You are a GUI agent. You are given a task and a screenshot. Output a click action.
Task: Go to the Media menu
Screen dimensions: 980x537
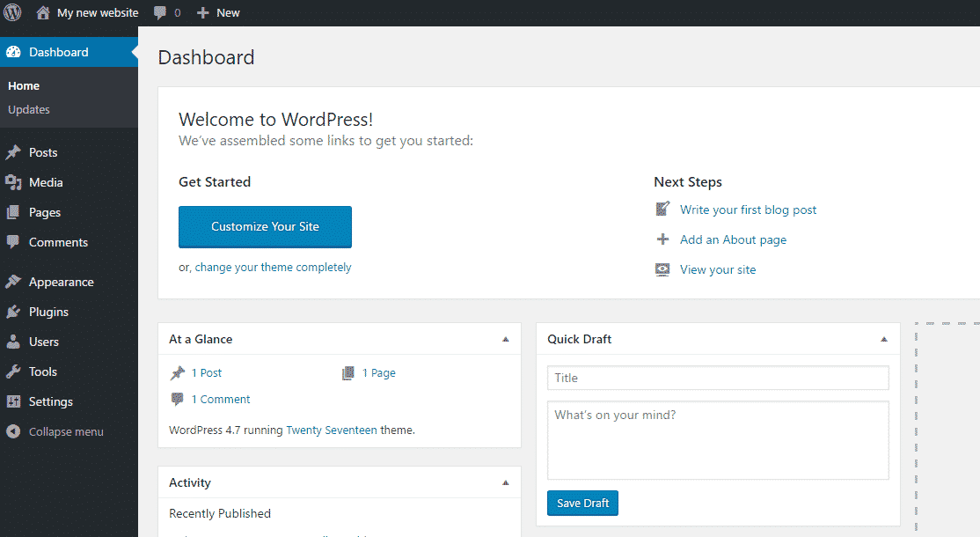tap(47, 182)
